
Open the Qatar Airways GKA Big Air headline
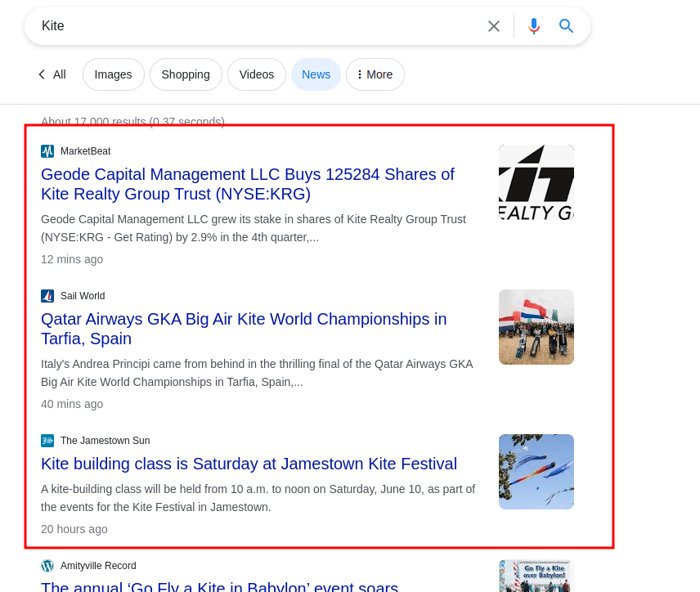point(244,329)
